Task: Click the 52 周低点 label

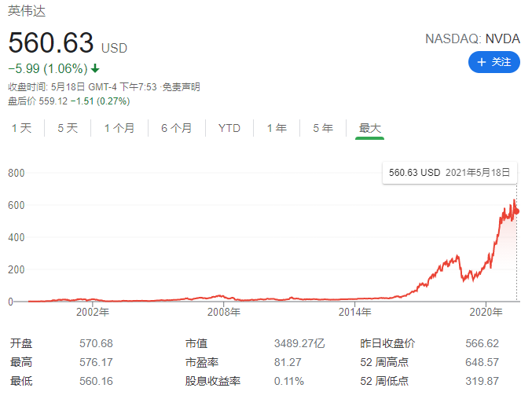Action: (384, 381)
